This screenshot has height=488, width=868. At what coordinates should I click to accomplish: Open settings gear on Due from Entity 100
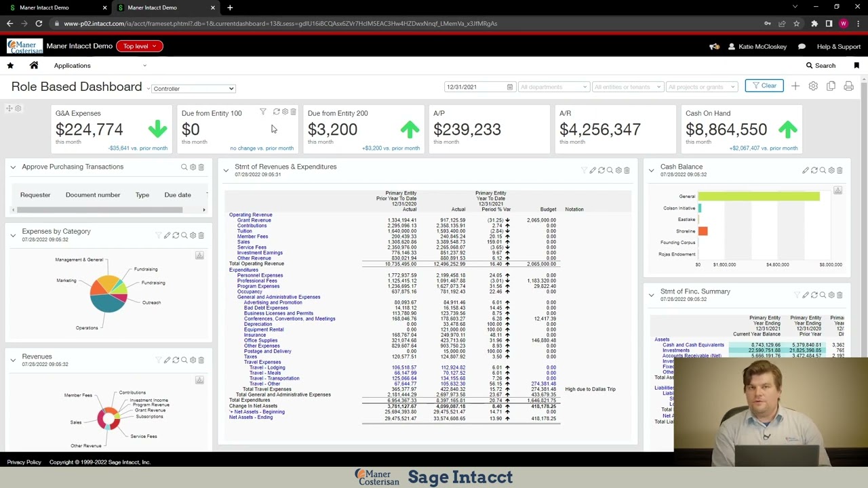pyautogui.click(x=285, y=112)
